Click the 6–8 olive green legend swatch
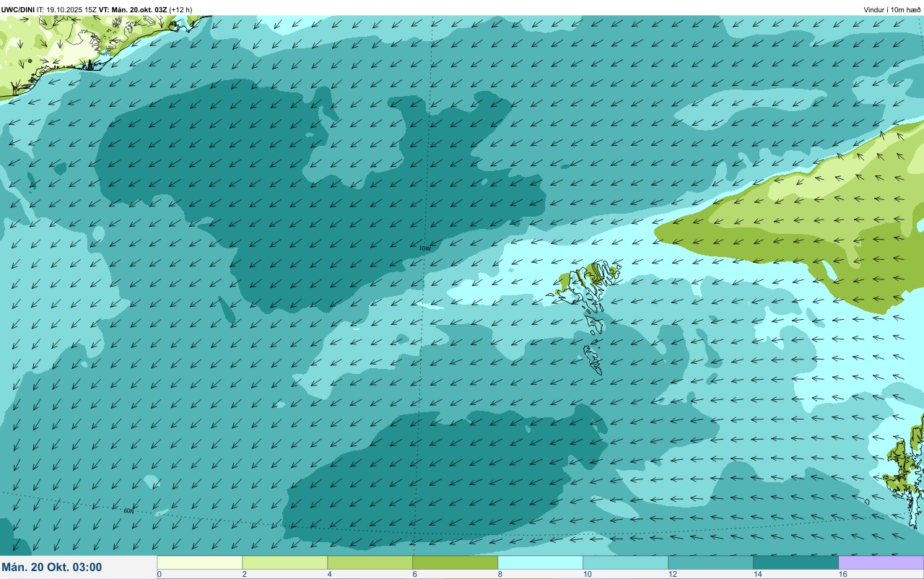 click(x=456, y=562)
